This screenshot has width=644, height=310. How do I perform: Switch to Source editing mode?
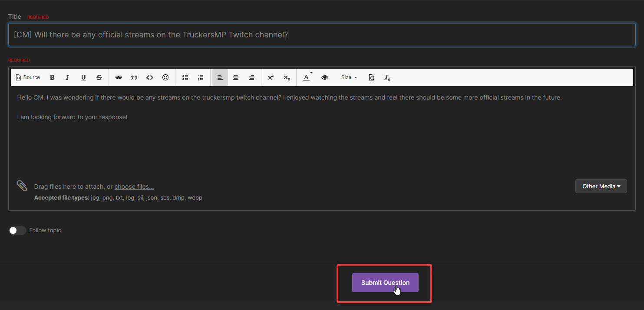[x=27, y=77]
